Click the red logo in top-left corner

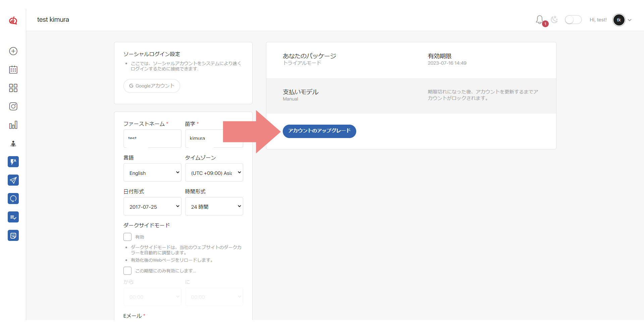13,21
